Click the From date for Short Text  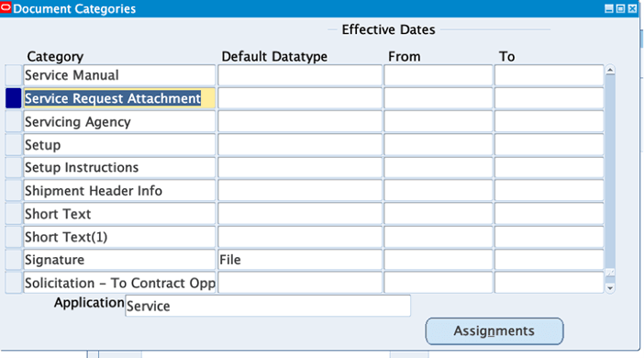coord(439,214)
